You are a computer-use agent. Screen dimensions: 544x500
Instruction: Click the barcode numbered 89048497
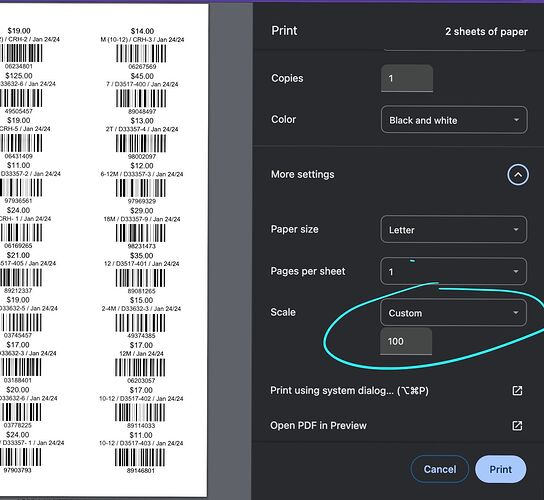pos(141,99)
